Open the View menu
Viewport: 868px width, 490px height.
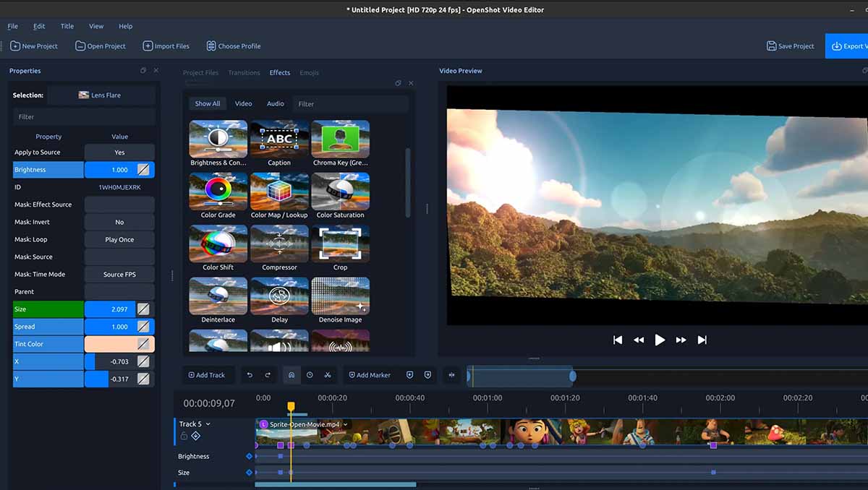coord(96,26)
